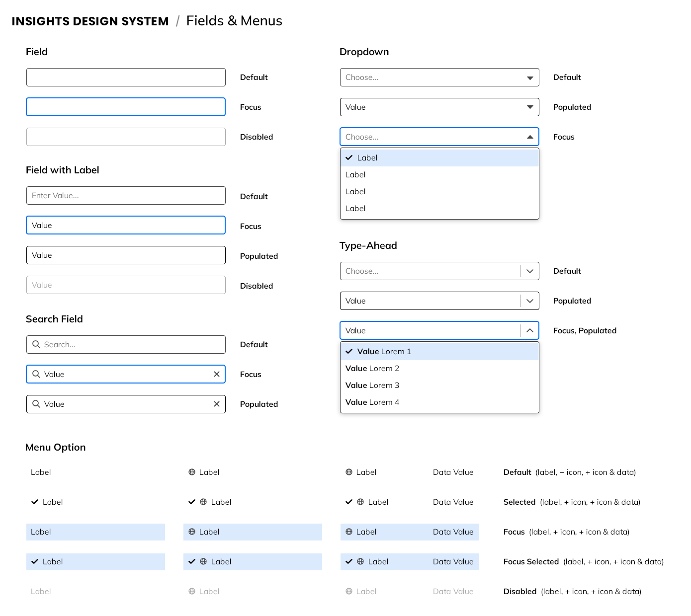Click the globe icon in the disabled menu option
Viewport: 691px width, 616px height.
(x=192, y=591)
